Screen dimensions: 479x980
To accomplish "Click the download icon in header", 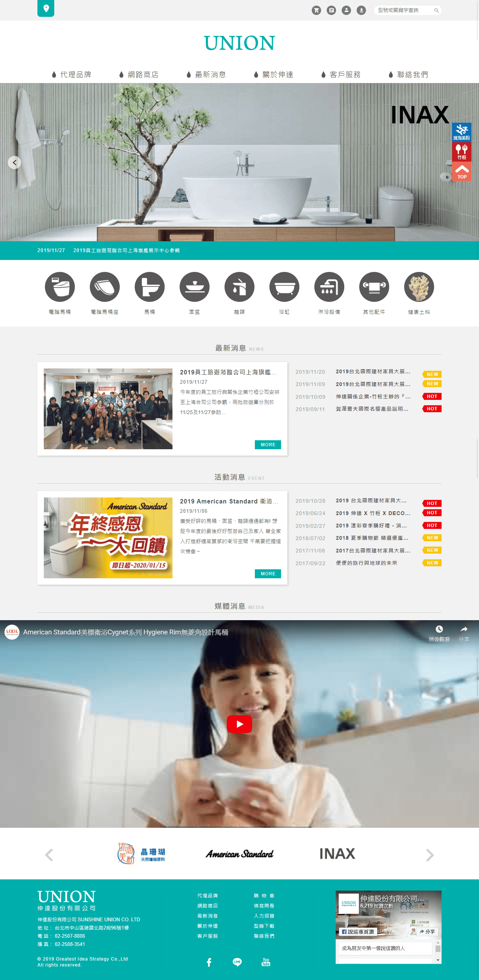I will pyautogui.click(x=361, y=10).
